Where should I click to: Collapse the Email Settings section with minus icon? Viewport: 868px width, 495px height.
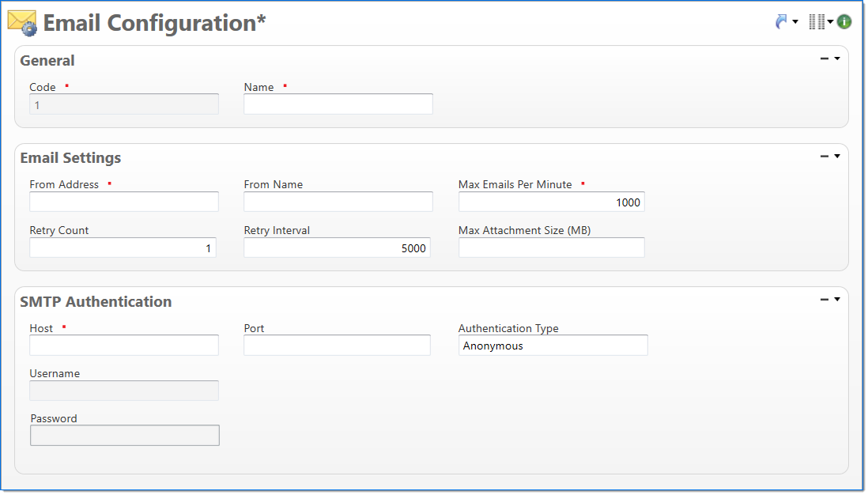[x=825, y=156]
